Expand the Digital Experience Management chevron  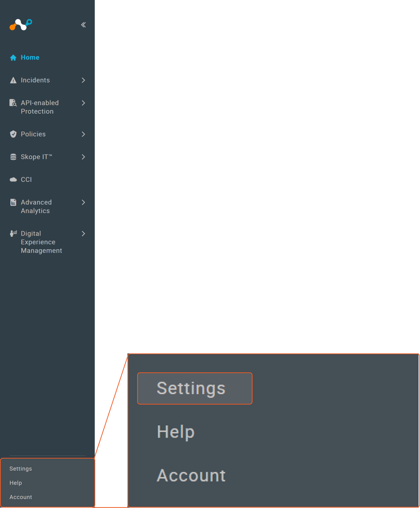(x=83, y=233)
